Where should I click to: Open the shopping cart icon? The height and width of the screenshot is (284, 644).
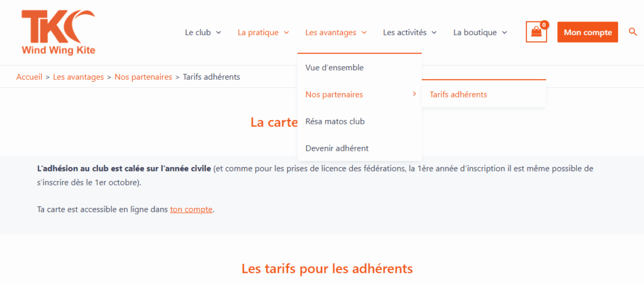click(x=536, y=32)
